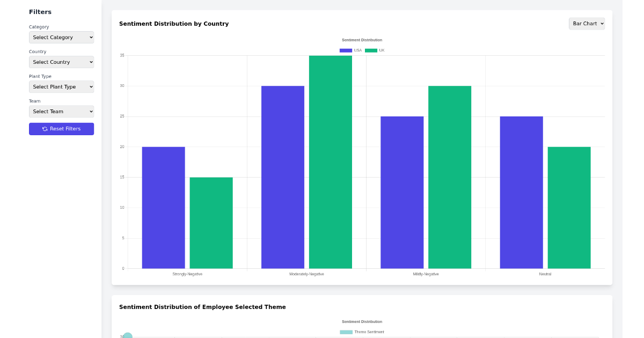The height and width of the screenshot is (338, 644).
Task: Open the Select Team dropdown
Action: click(x=61, y=111)
